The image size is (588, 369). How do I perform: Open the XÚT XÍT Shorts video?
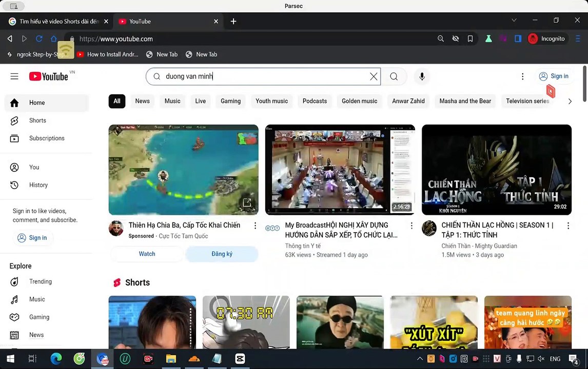(x=434, y=322)
